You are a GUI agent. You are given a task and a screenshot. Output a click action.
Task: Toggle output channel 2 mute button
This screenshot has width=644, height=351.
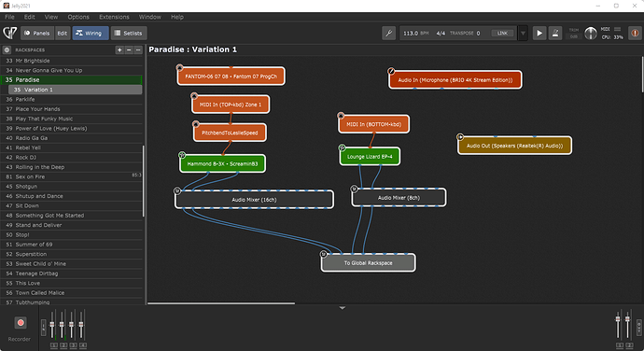(x=629, y=345)
